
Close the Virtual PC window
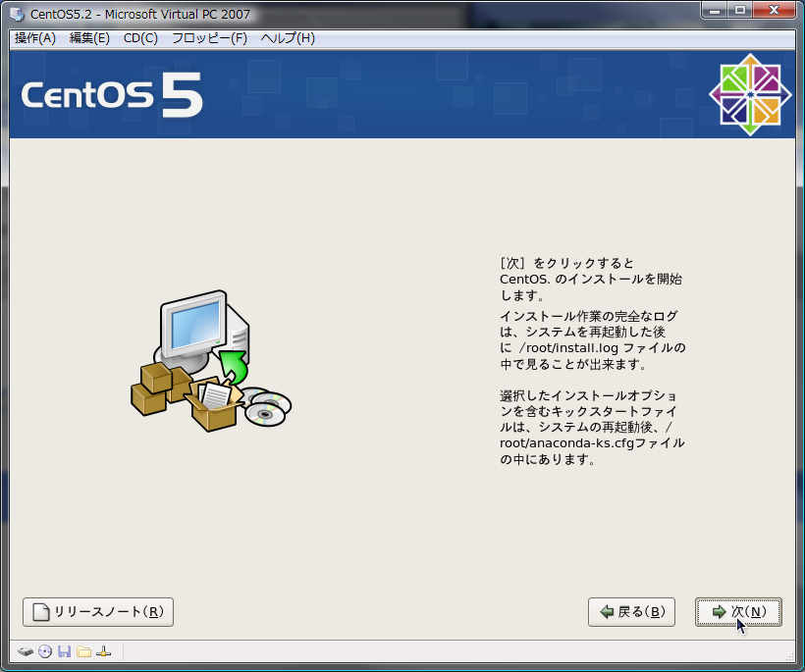coord(775,10)
